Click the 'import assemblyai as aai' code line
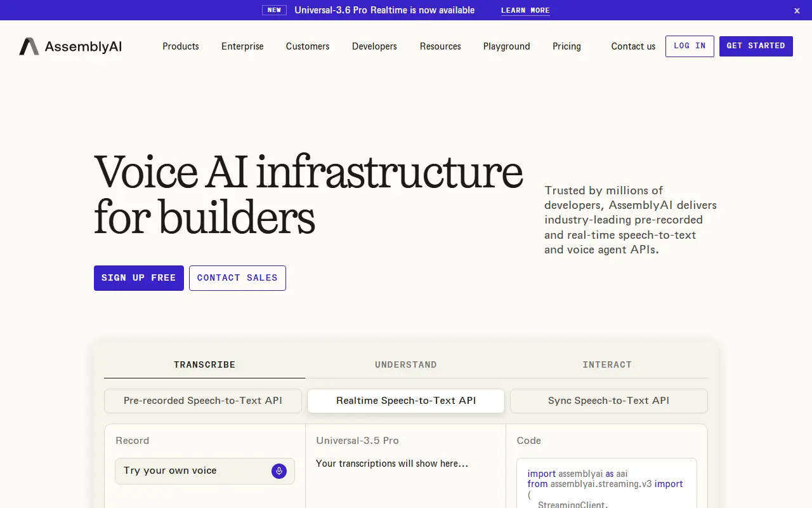The image size is (812, 508). (x=577, y=474)
